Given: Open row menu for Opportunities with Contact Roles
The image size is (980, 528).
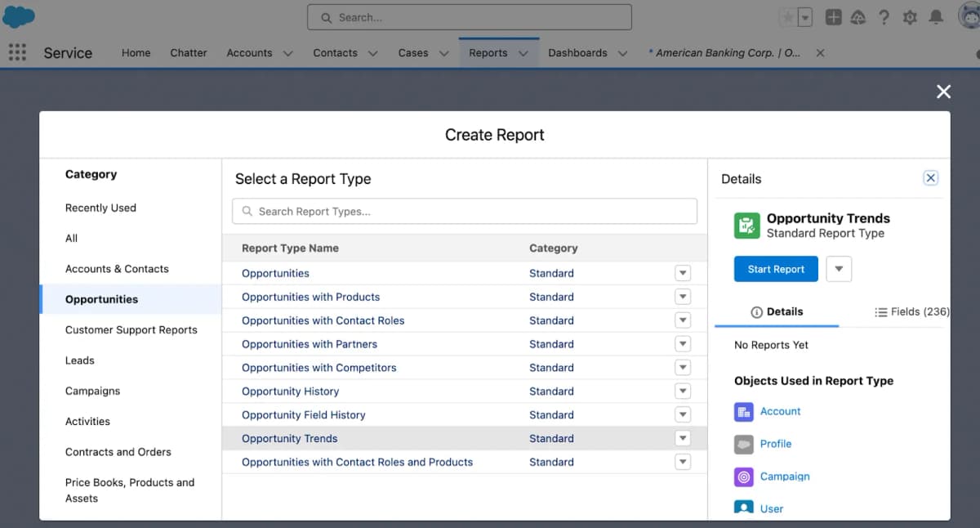Looking at the screenshot, I should (x=683, y=320).
